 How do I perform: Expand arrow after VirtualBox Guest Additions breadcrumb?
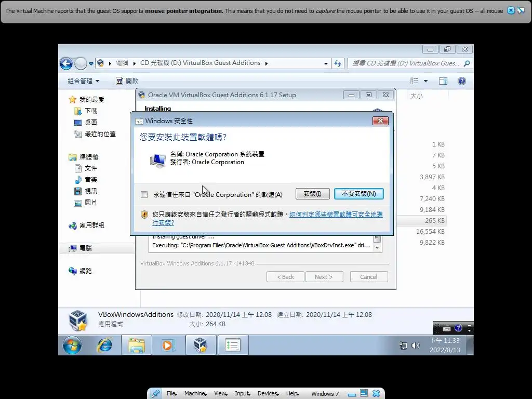(267, 63)
